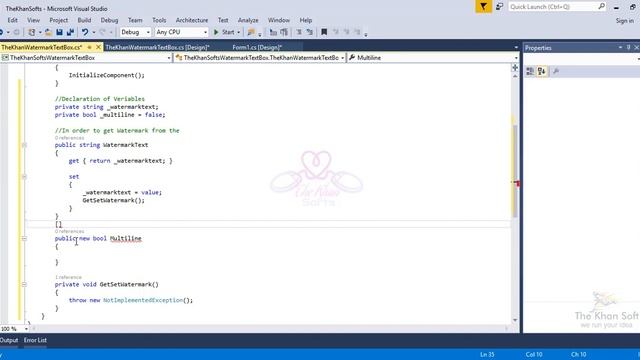Click the Categorized view icon in Properties
Viewport: 640px width, 360px height.
pyautogui.click(x=530, y=71)
